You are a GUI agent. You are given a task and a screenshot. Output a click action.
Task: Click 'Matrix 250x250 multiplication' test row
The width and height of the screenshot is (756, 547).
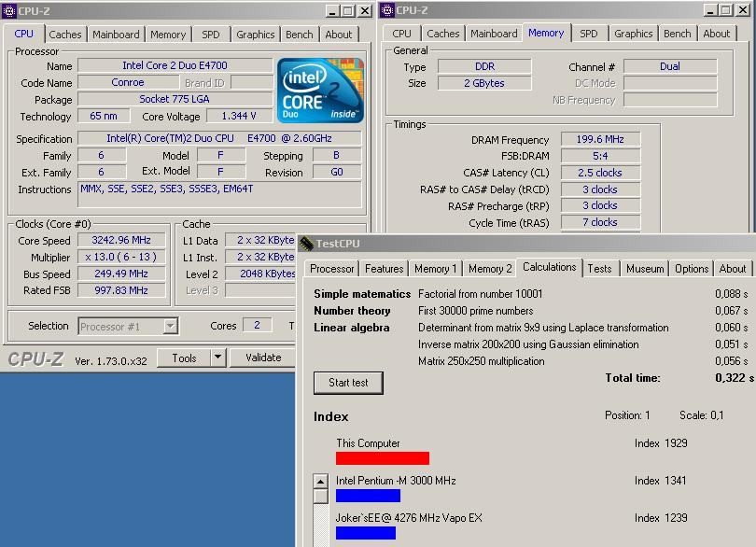[x=482, y=361]
